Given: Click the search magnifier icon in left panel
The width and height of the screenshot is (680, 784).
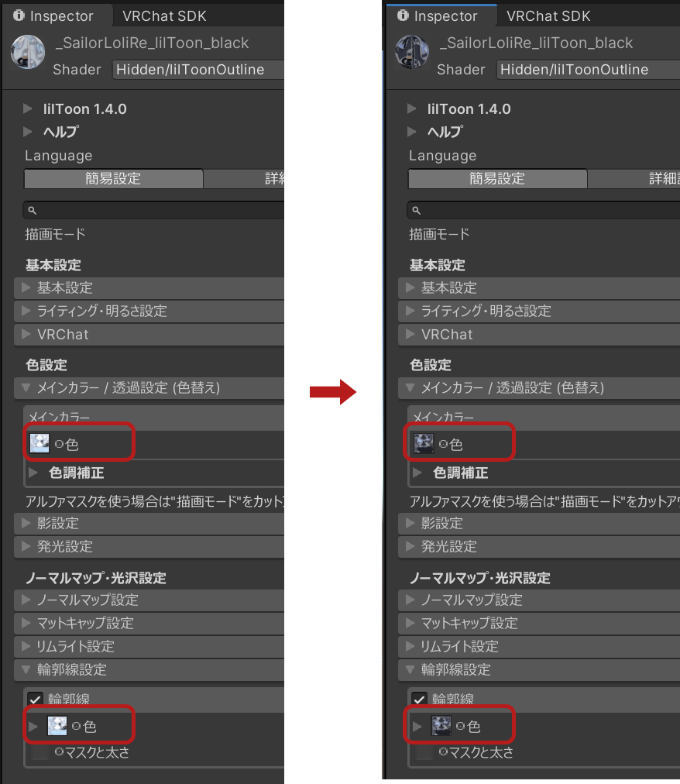Looking at the screenshot, I should [x=32, y=211].
